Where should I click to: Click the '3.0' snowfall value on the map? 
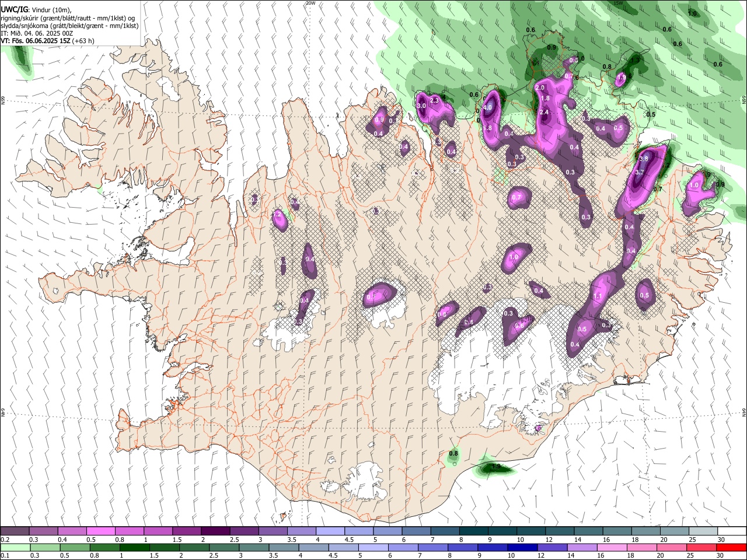point(421,106)
